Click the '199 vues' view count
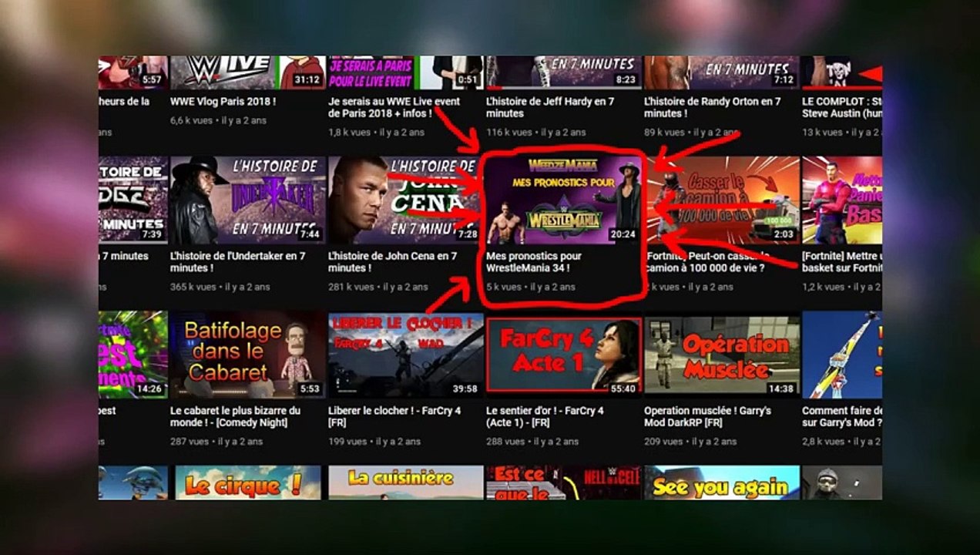This screenshot has width=980, height=555. click(347, 442)
